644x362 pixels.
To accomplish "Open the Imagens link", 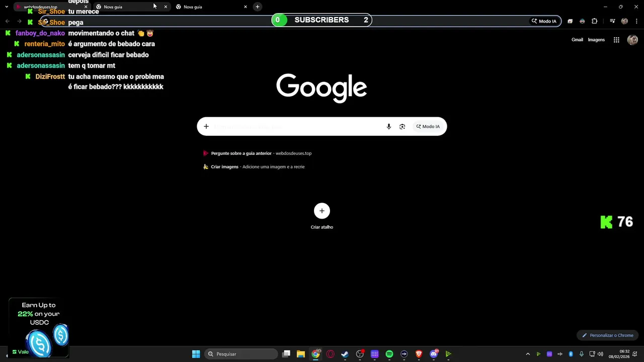I will point(596,40).
